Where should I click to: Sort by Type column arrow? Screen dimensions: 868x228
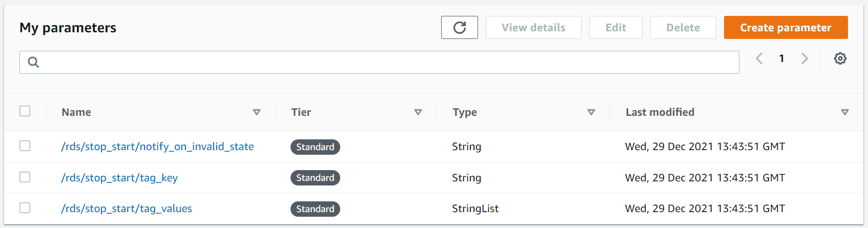[591, 112]
